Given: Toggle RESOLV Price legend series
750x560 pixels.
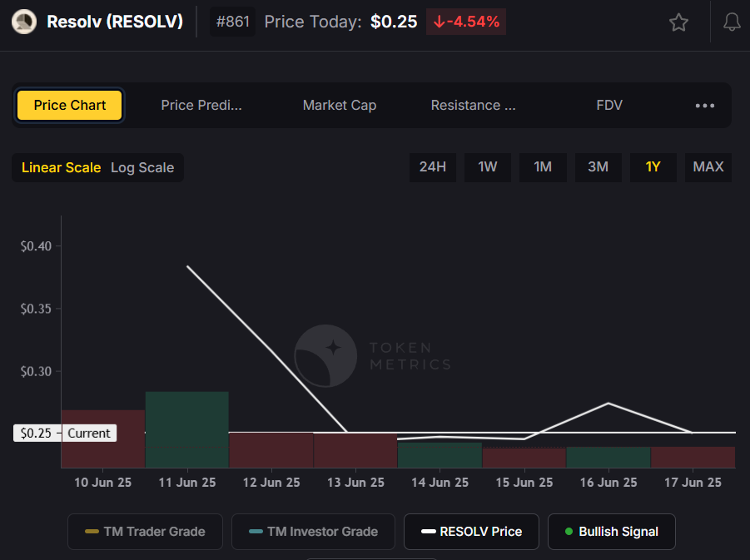Looking at the screenshot, I should point(471,532).
